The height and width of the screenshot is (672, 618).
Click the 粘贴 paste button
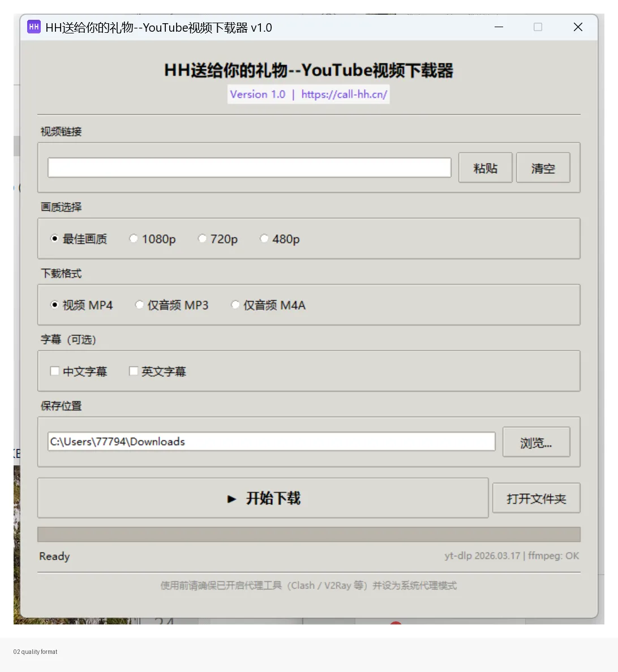(485, 167)
